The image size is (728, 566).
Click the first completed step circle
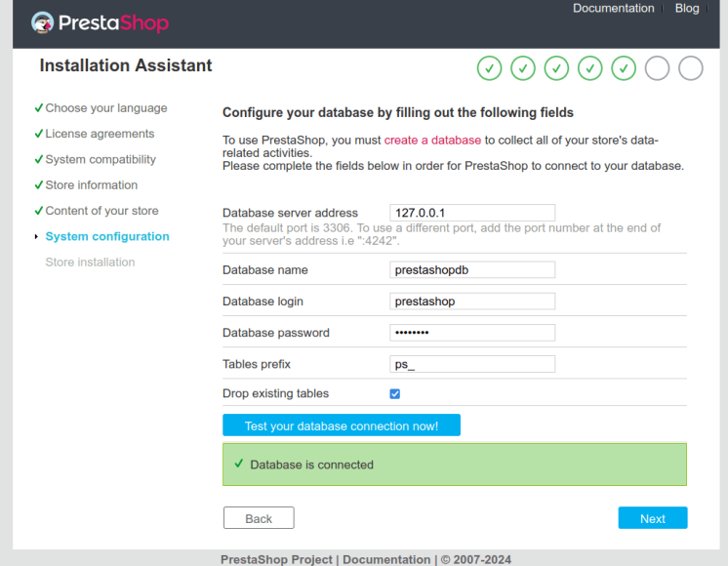[x=489, y=68]
